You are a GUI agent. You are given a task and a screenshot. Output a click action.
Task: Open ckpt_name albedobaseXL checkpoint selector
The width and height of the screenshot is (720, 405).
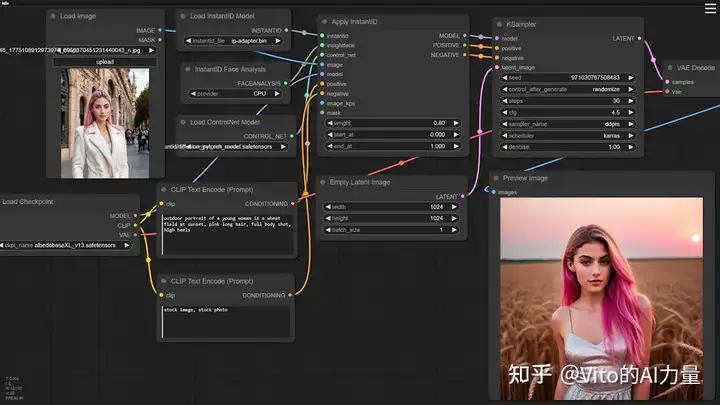[65, 246]
